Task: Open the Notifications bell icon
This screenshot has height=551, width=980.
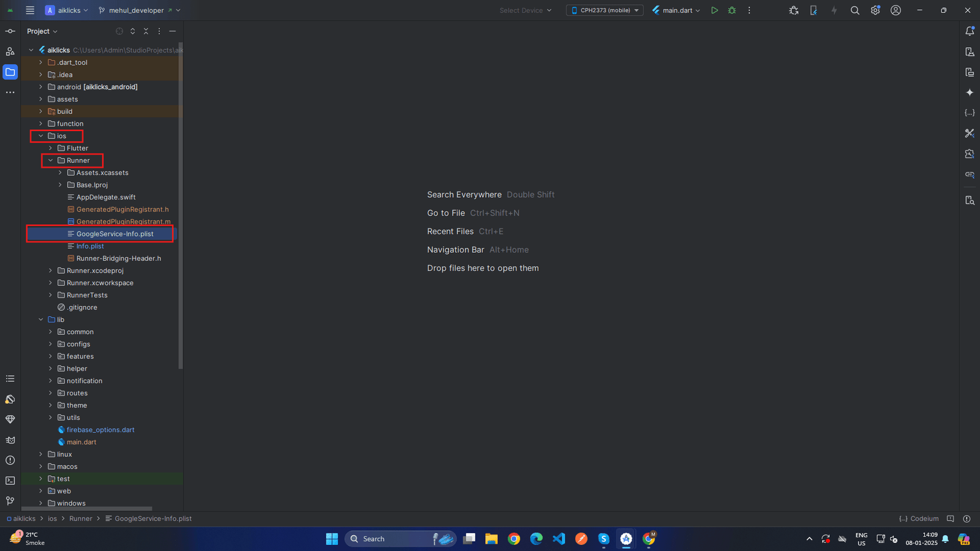Action: click(970, 31)
